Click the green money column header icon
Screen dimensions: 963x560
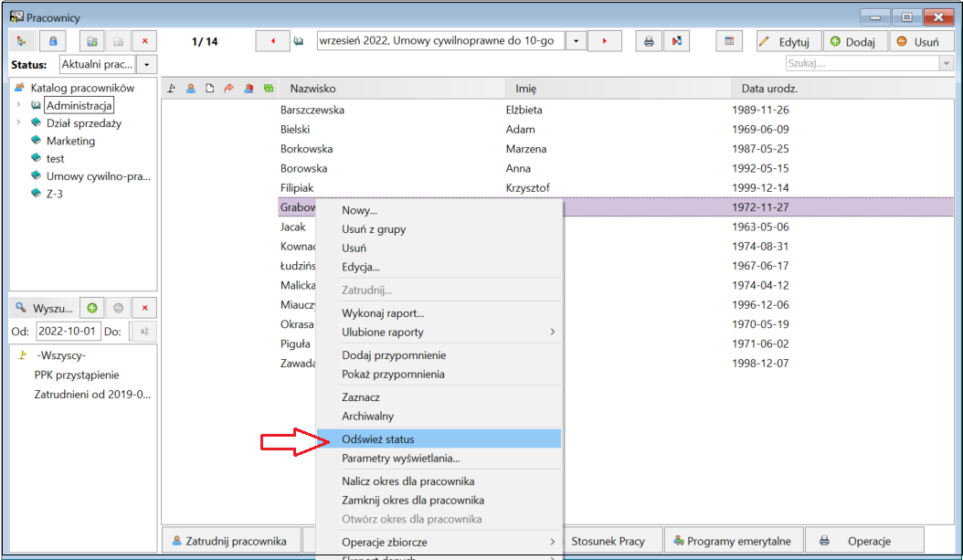(269, 89)
